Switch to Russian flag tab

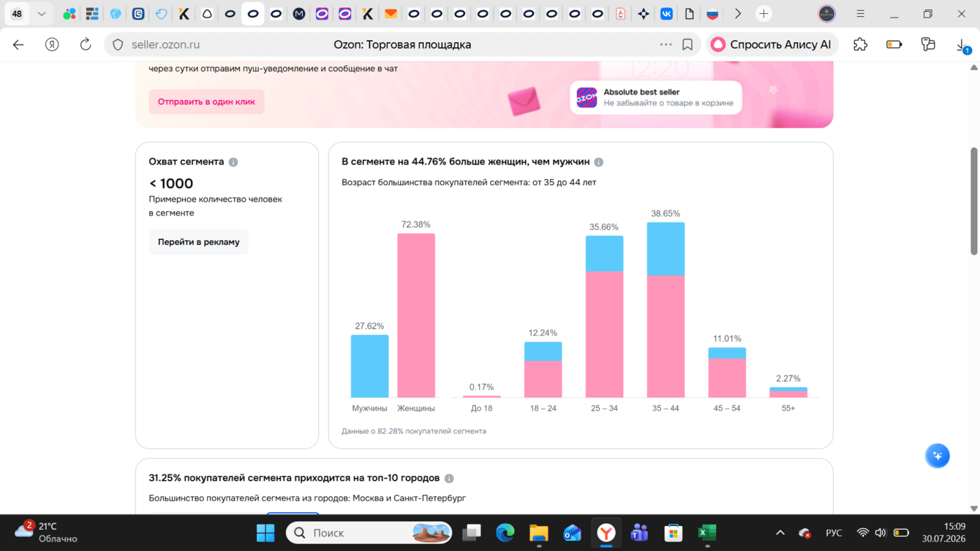tap(712, 14)
